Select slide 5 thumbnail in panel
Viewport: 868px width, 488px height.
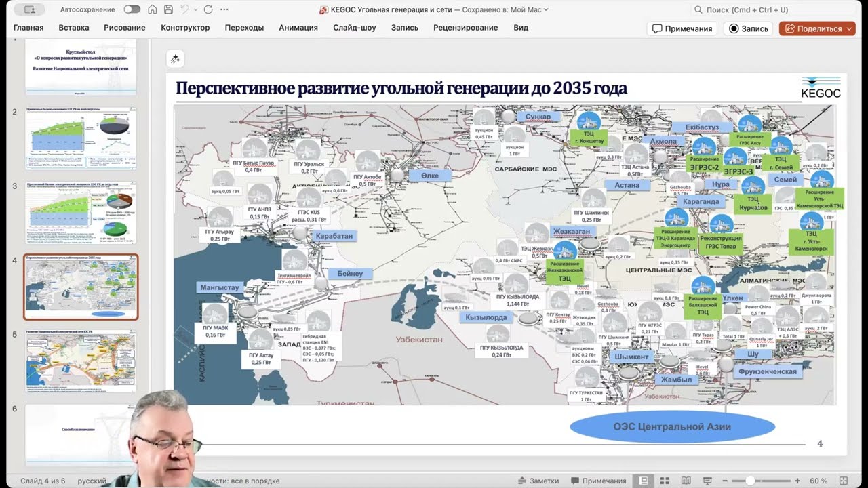click(x=81, y=361)
